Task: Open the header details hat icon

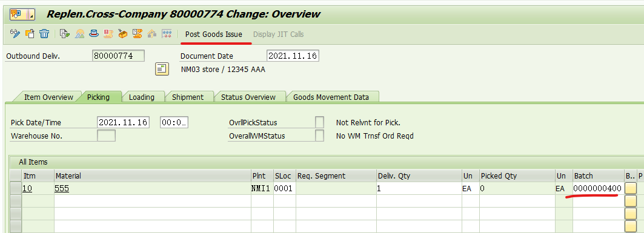Action: coord(95,34)
